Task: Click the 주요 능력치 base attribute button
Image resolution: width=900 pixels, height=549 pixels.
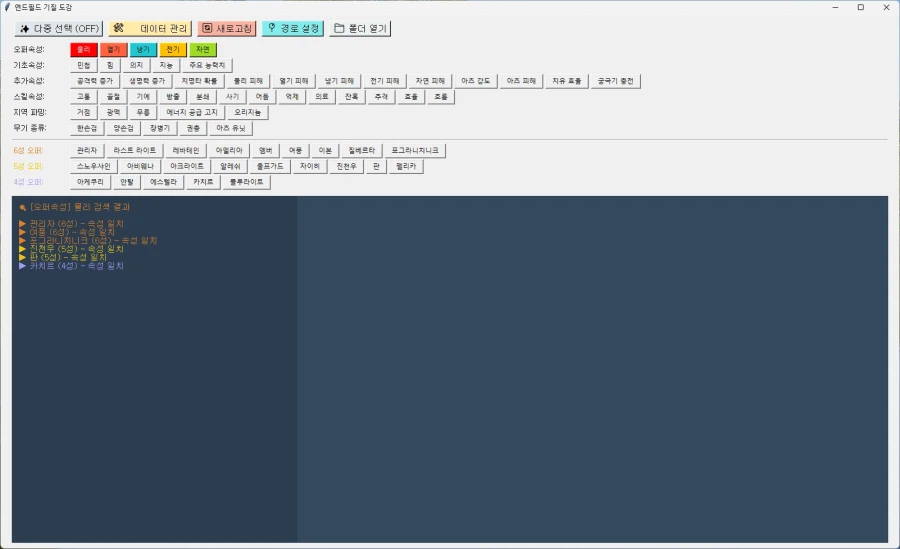Action: point(208,65)
